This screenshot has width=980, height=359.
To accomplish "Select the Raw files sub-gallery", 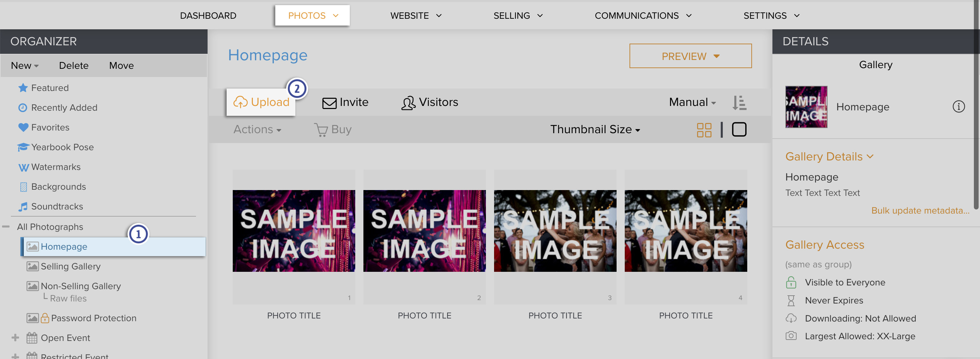I will coord(68,298).
